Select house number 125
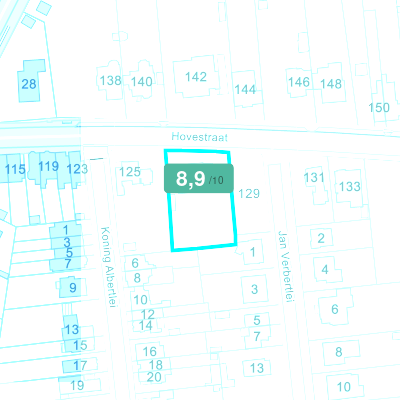The height and width of the screenshot is (400, 400). coord(130,172)
